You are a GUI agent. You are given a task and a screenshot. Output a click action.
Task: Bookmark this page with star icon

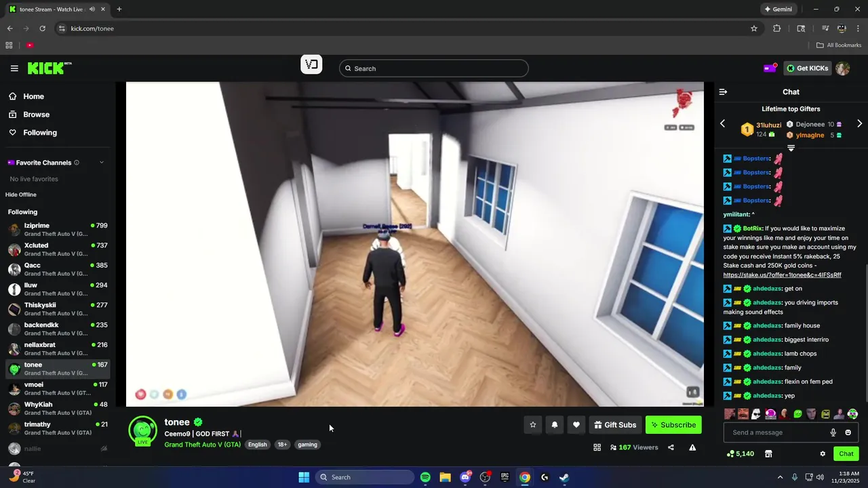pos(753,28)
